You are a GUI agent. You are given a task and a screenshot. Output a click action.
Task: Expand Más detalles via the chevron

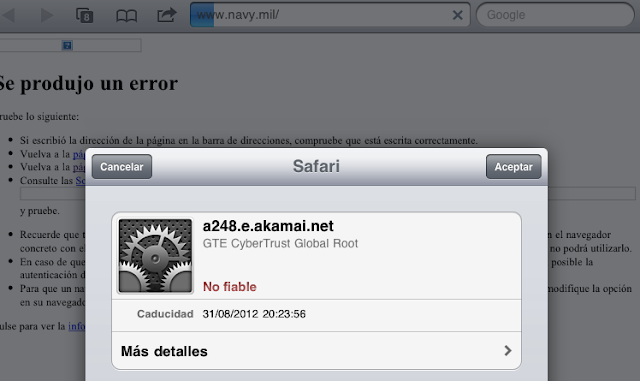coord(507,351)
